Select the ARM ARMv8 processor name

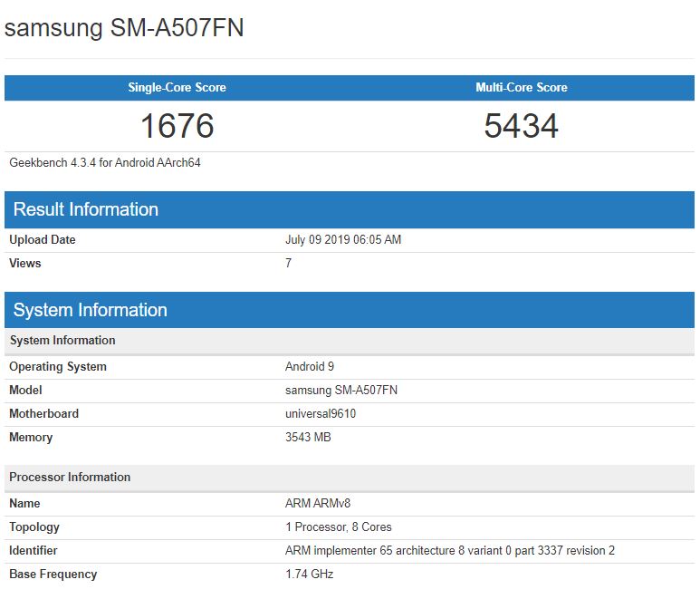click(x=318, y=504)
